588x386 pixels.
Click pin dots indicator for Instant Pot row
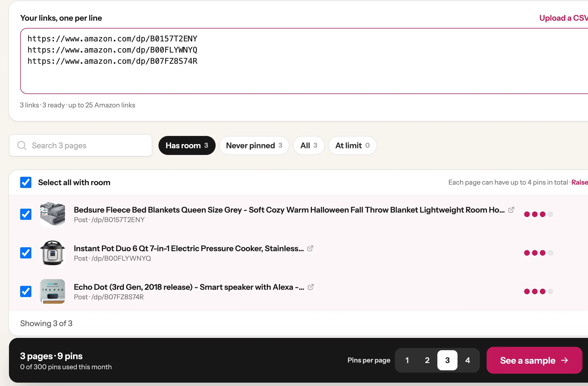coord(538,253)
